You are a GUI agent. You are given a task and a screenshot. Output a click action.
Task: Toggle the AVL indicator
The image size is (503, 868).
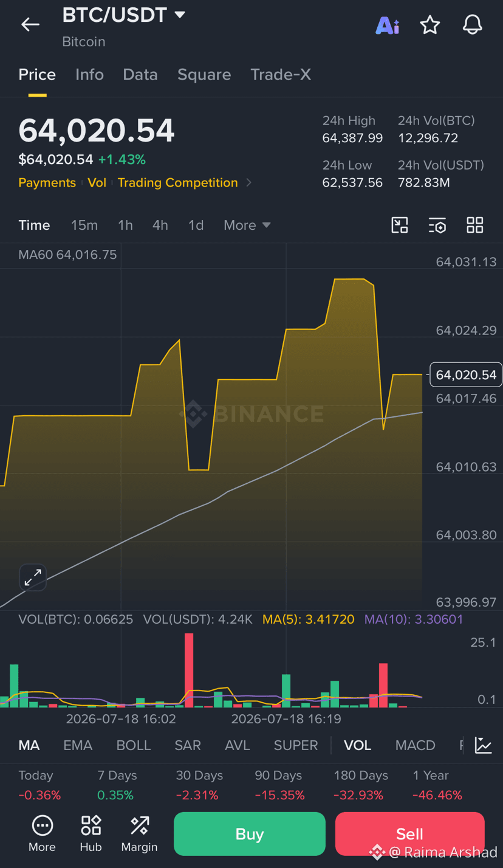click(237, 745)
